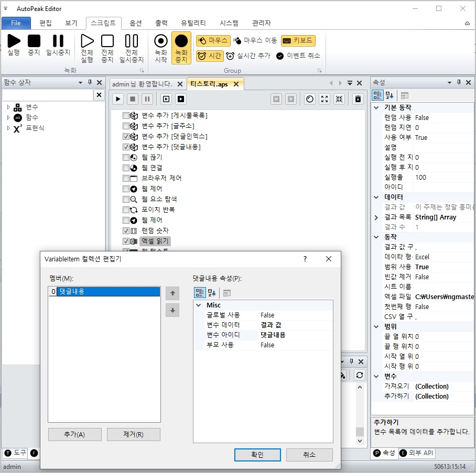Move member down with the down arrow
The width and height of the screenshot is (476, 473).
coord(172,310)
